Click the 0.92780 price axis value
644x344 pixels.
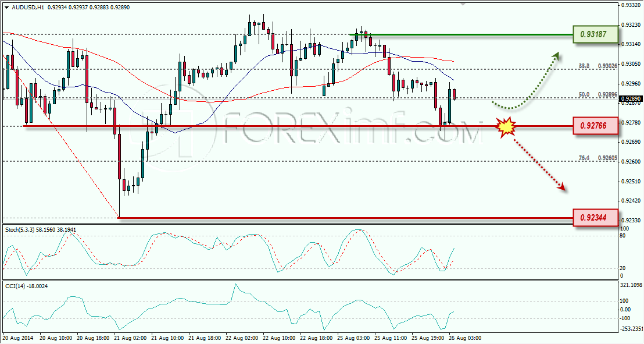point(631,122)
